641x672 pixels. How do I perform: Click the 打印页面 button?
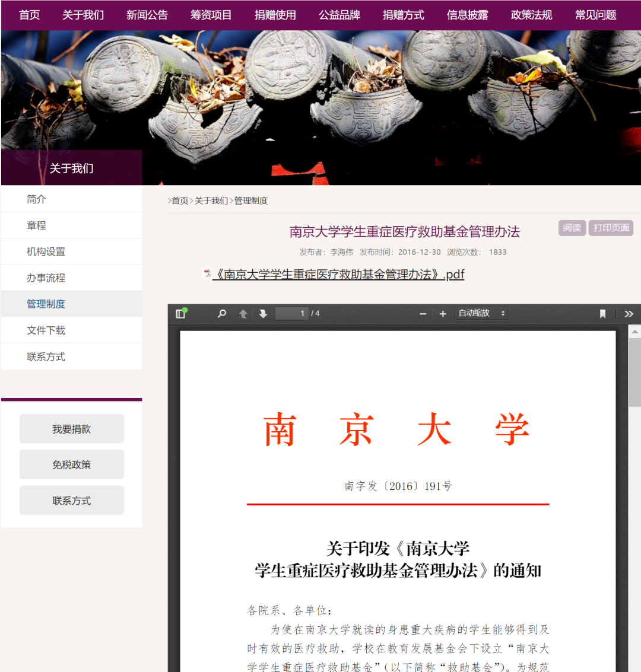point(611,228)
